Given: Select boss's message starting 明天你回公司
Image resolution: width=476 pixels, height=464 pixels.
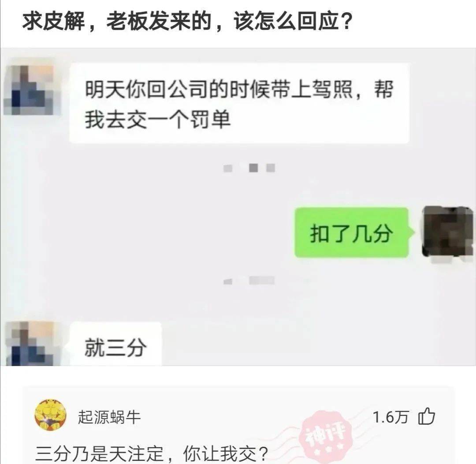Looking at the screenshot, I should coord(239,104).
